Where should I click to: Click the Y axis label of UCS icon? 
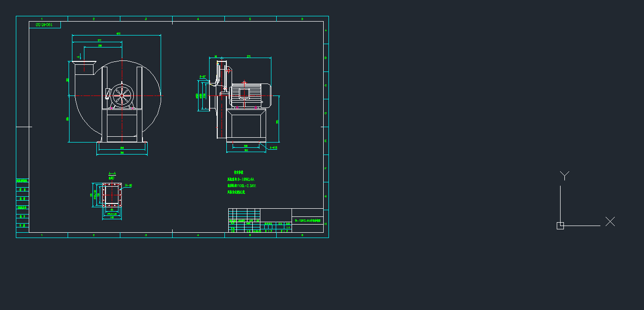point(565,176)
